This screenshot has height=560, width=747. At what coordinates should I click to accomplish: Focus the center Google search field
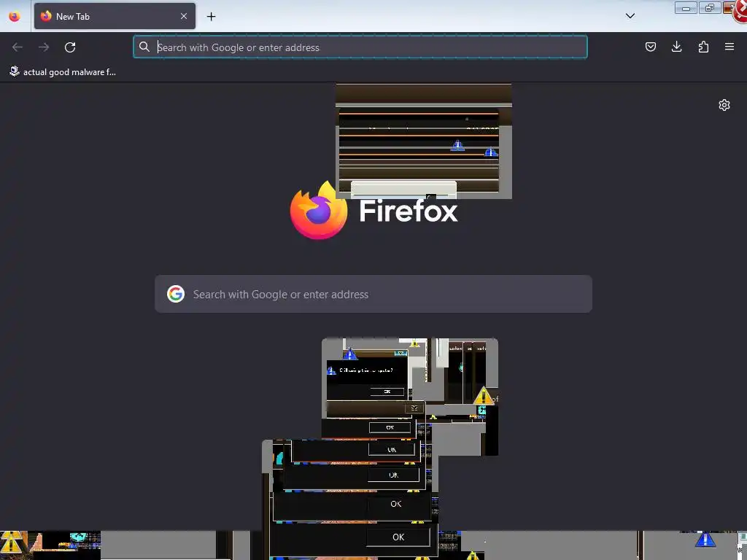coord(373,294)
